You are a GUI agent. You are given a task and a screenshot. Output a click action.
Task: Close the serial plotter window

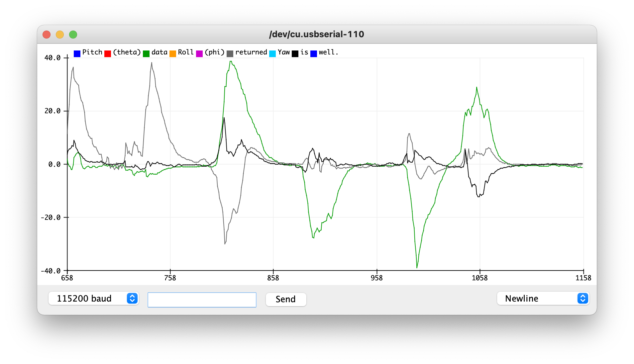(47, 35)
